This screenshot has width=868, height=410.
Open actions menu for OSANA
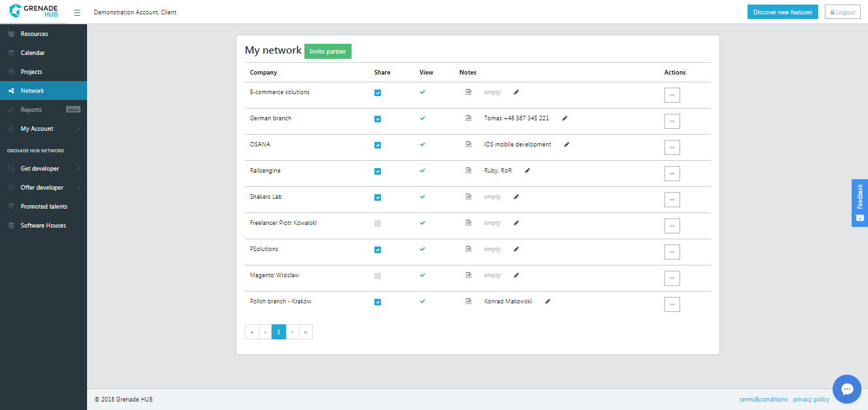672,148
